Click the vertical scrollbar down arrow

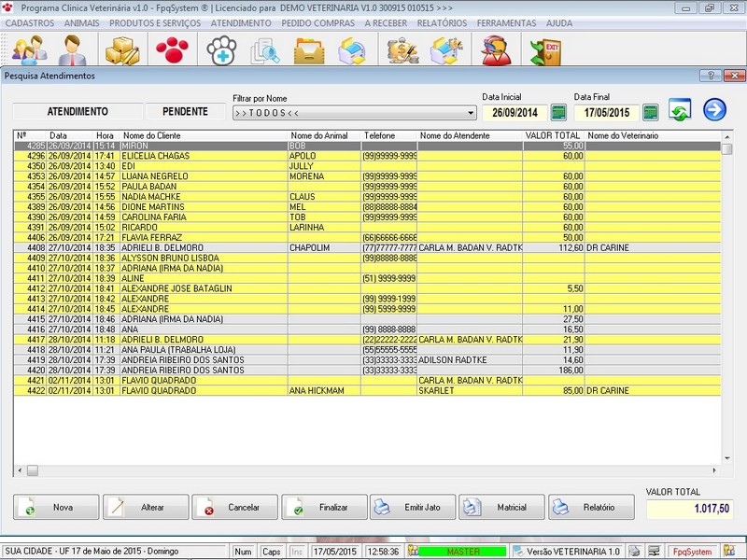727,458
